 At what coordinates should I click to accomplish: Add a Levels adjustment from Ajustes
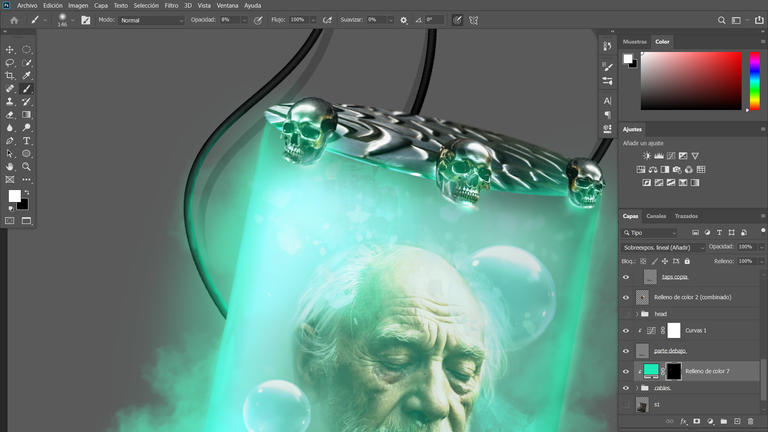(659, 156)
